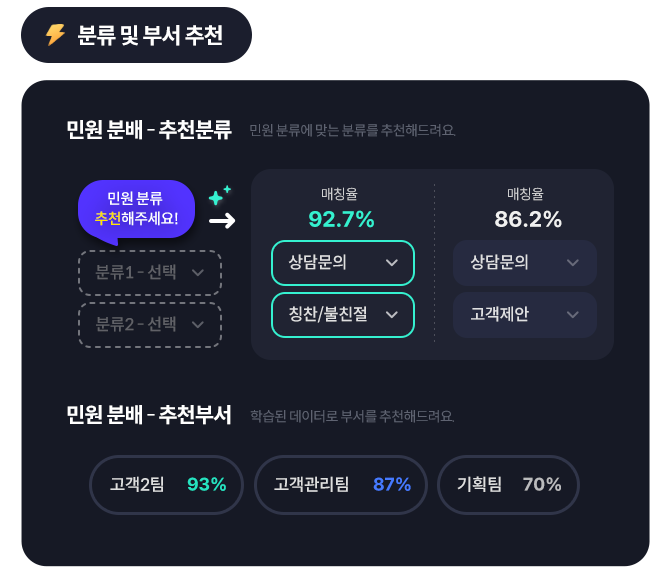Click the 86.2% matching rate

click(528, 219)
